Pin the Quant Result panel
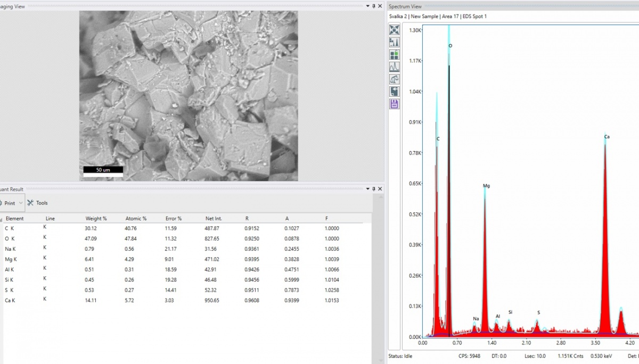The image size is (639, 364). (374, 189)
